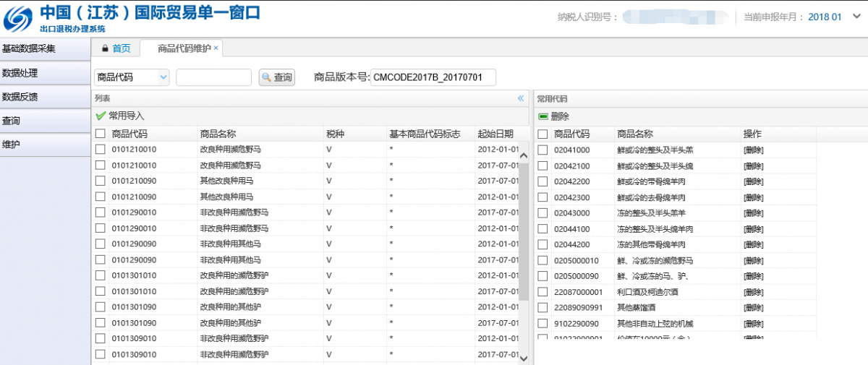Click the 常用导入 button
This screenshot has width=868, height=365.
tap(120, 116)
